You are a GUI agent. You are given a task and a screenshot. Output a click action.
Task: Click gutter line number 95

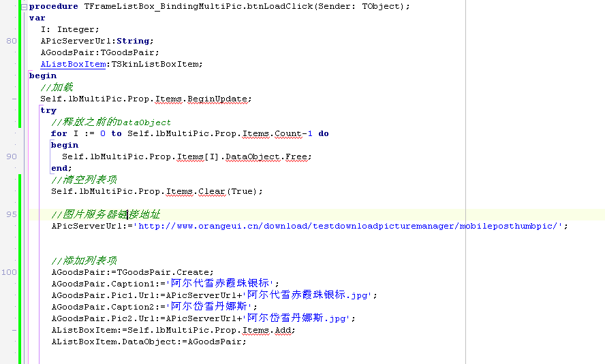point(12,214)
